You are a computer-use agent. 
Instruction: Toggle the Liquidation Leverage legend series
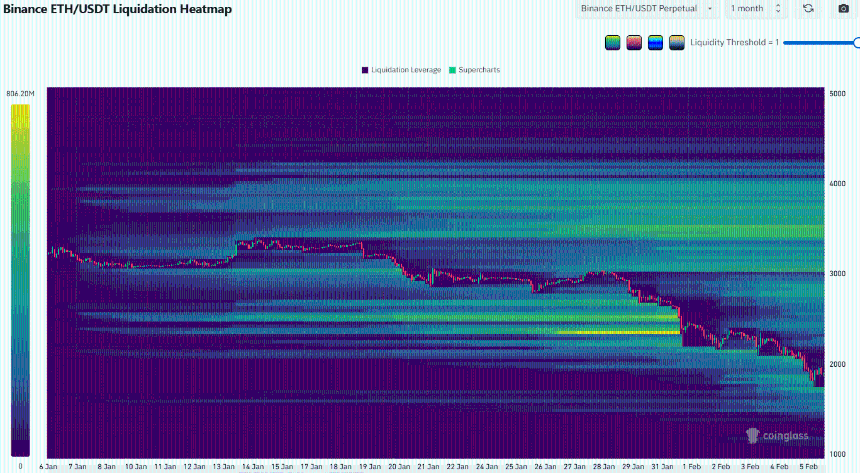click(401, 70)
